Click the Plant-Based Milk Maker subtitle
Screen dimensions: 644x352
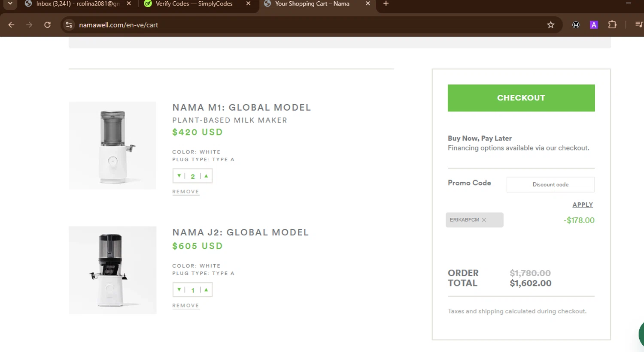click(x=230, y=120)
